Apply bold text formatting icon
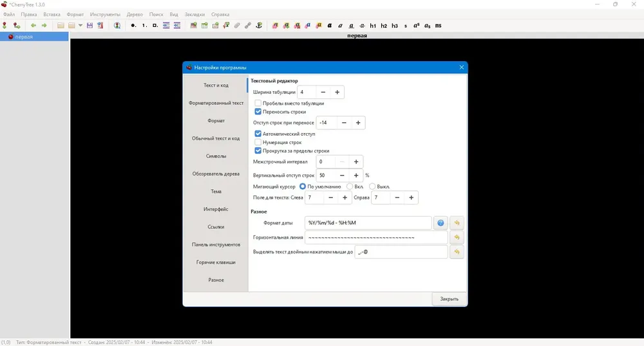 click(329, 26)
